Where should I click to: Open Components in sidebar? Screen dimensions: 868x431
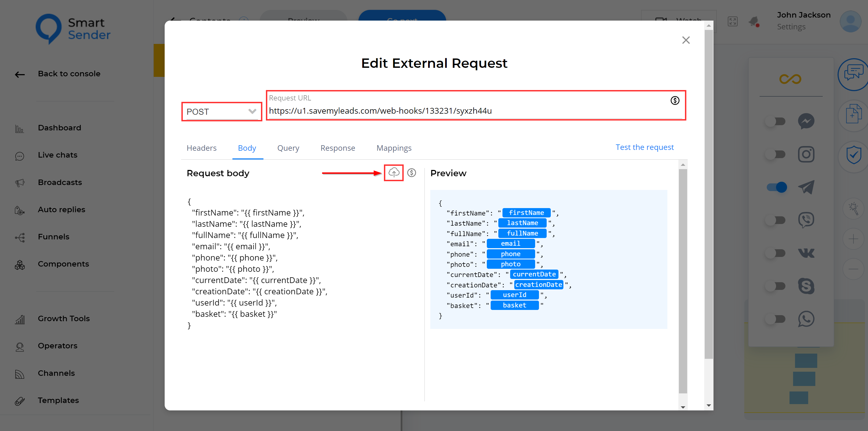point(63,264)
